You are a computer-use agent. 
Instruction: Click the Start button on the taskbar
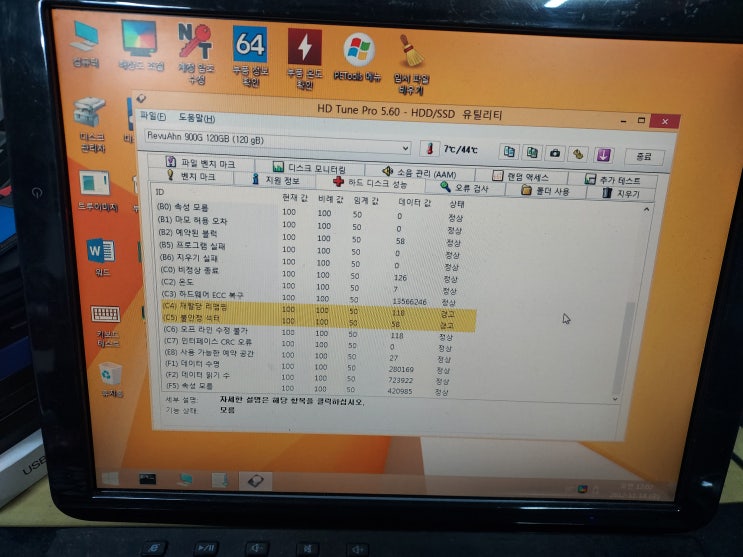(110, 479)
